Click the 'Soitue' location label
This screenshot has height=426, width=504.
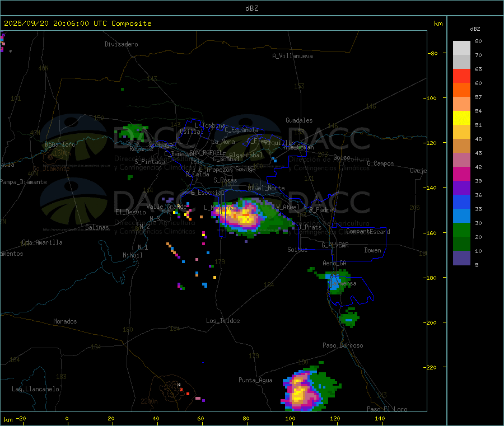[297, 250]
